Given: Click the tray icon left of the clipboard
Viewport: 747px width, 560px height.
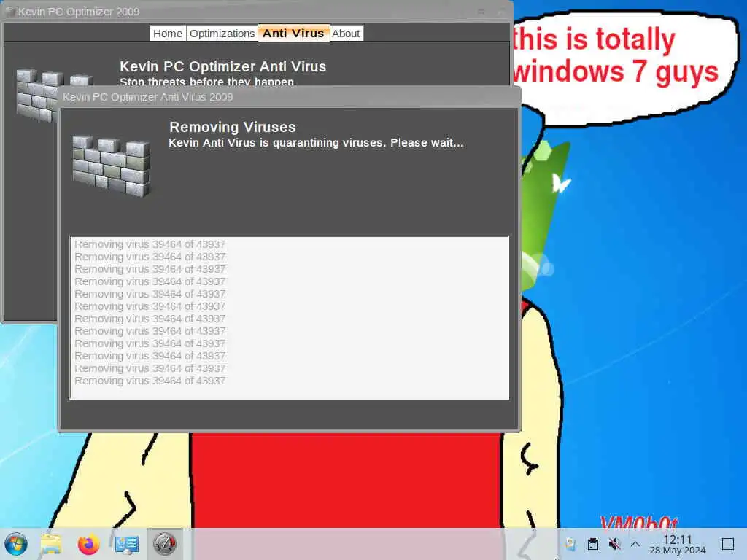Looking at the screenshot, I should click(x=570, y=544).
